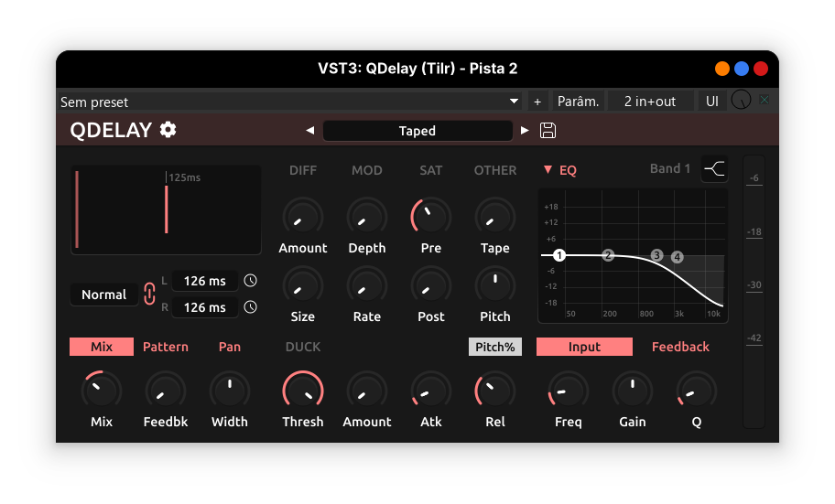Select EQ band 2 node

click(608, 255)
